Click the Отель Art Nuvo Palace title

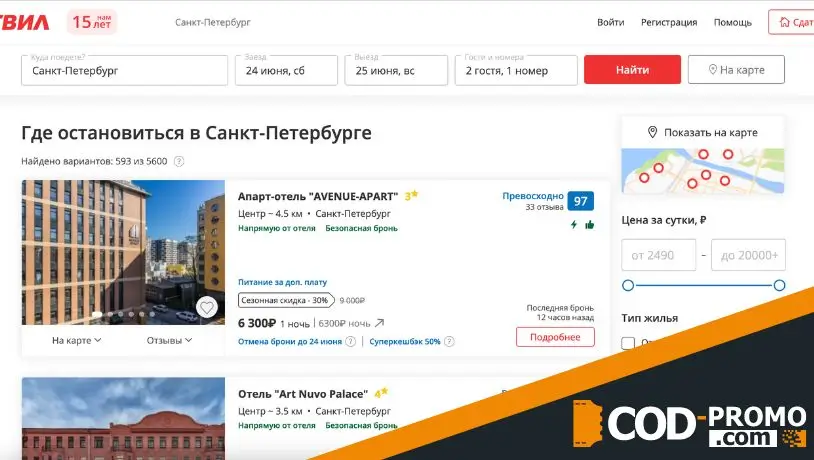point(303,394)
